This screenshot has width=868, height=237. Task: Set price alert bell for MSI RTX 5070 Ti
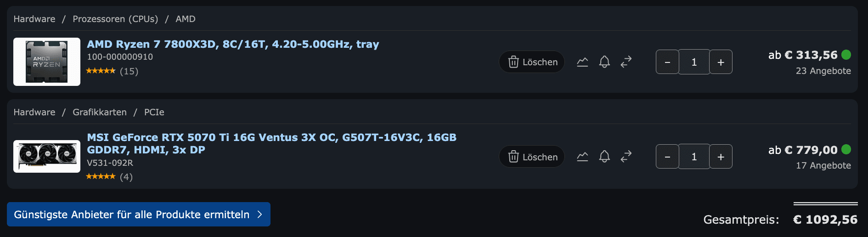604,157
